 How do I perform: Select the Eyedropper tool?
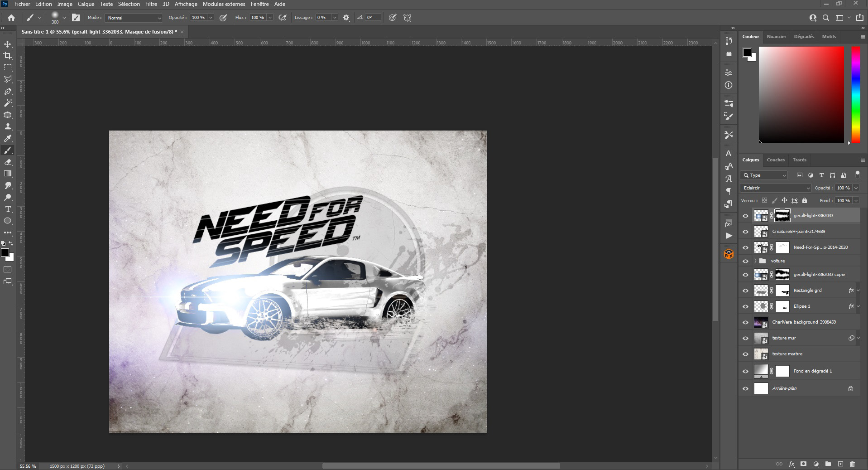point(8,138)
